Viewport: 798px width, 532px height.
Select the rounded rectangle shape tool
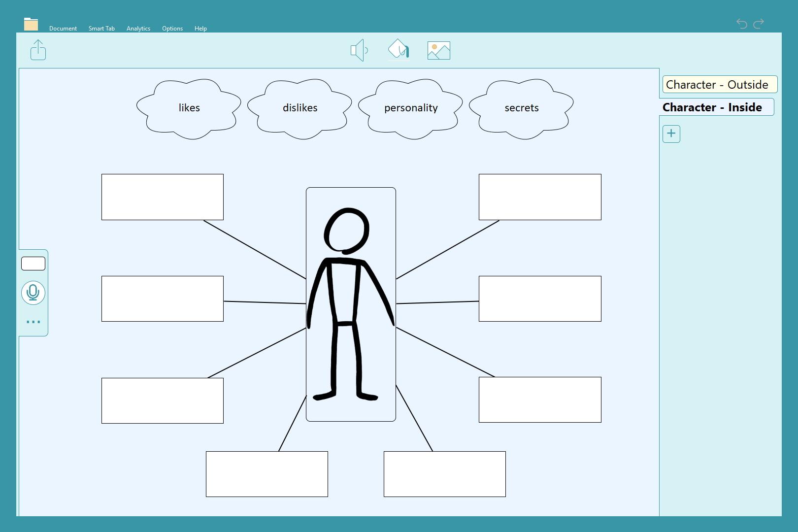click(33, 264)
